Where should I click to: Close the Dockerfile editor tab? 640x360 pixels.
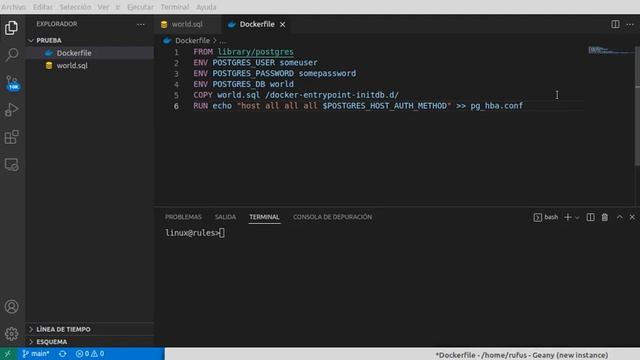click(x=282, y=24)
